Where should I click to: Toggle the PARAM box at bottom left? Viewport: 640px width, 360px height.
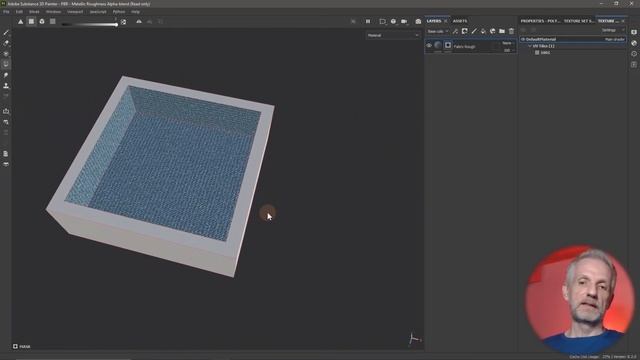point(15,347)
